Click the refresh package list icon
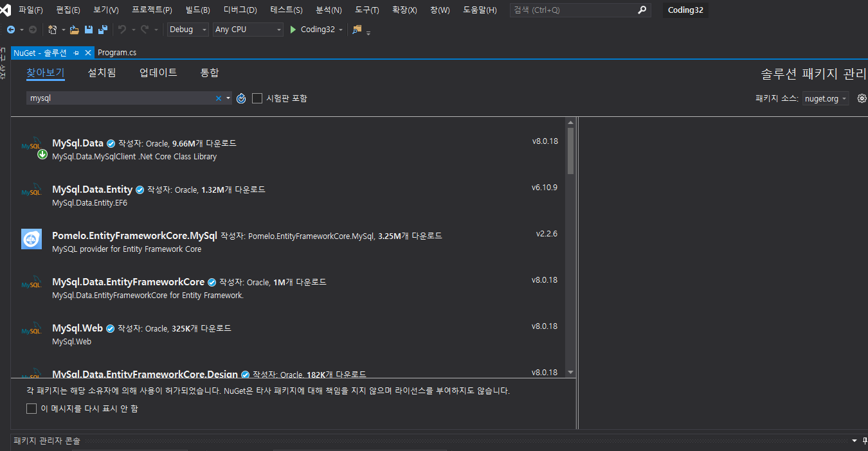Viewport: 868px width, 451px height. coord(241,98)
